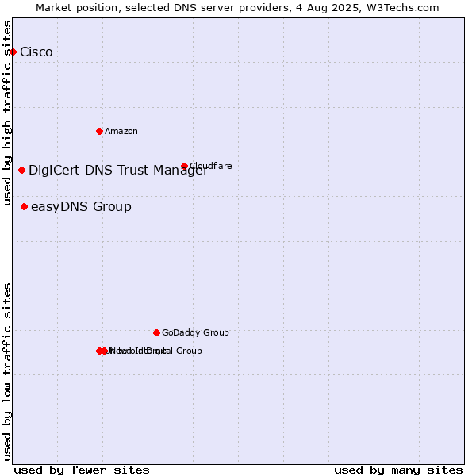Select the 'used by fewer sites' axis label
This screenshot has height=476, width=476.
[82, 470]
